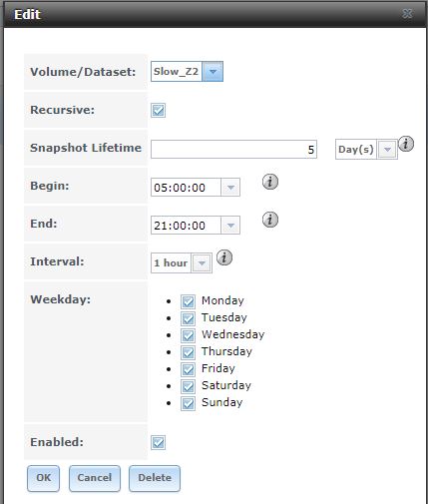Viewport: 428px width, 504px height.
Task: Click the OK button
Action: pyautogui.click(x=43, y=478)
